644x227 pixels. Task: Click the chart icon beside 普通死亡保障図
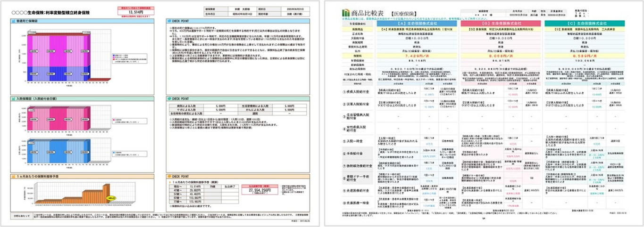pyautogui.click(x=13, y=21)
